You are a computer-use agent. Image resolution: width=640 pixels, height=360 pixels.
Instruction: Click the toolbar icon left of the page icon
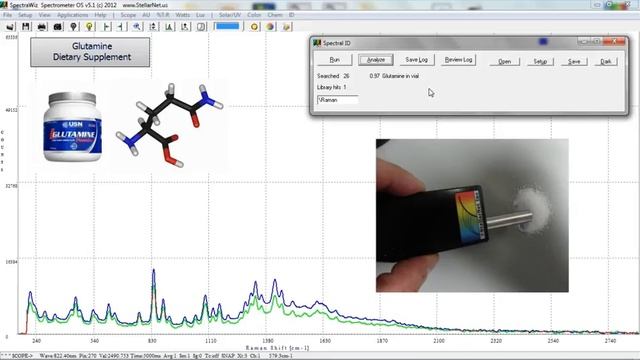click(184, 27)
